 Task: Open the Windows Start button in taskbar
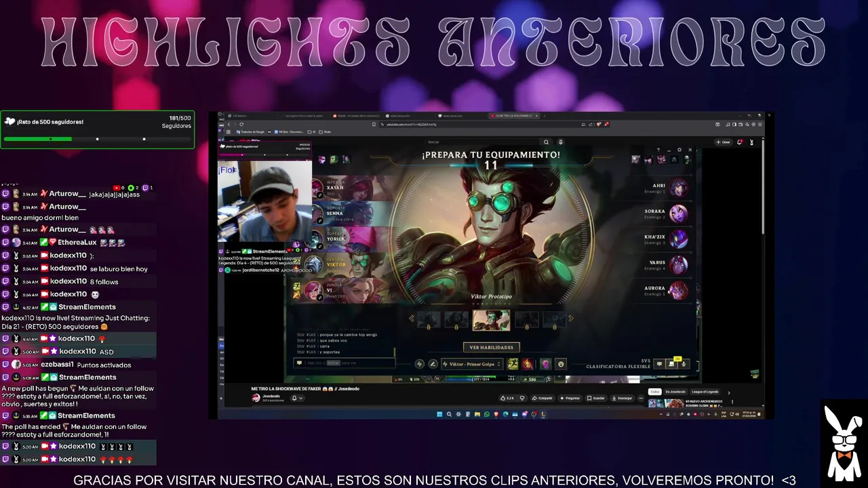pos(439,414)
